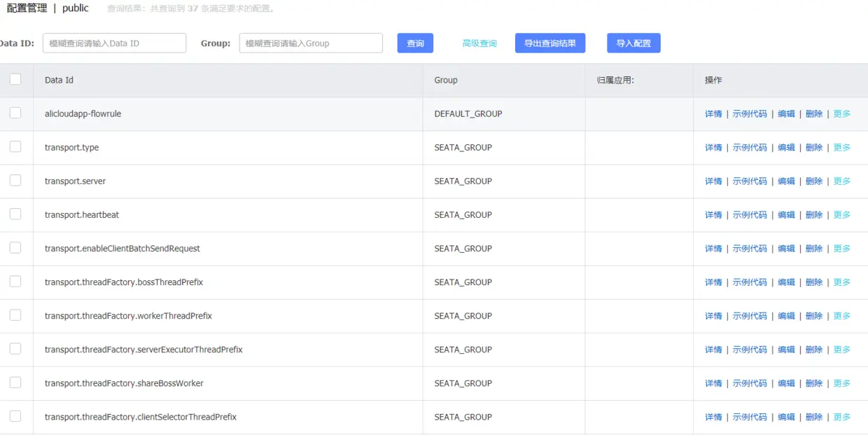Expand 更多 for transport.heartbeat row

click(842, 214)
